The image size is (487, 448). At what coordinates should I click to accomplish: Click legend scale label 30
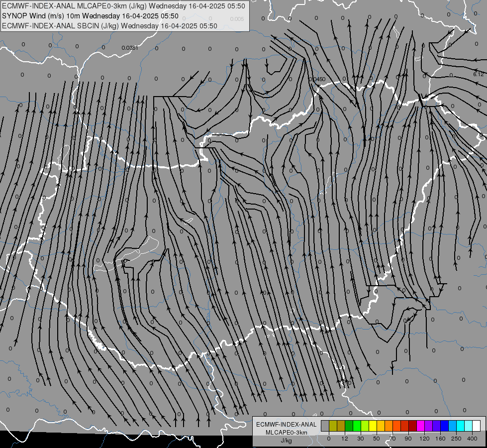coord(360,439)
